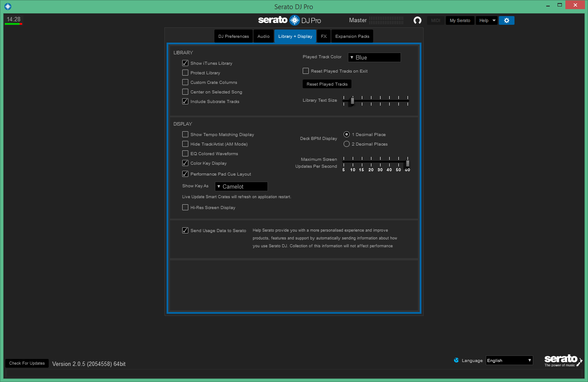Disable Show iTunes Library checkbox
The width and height of the screenshot is (588, 382).
click(185, 63)
